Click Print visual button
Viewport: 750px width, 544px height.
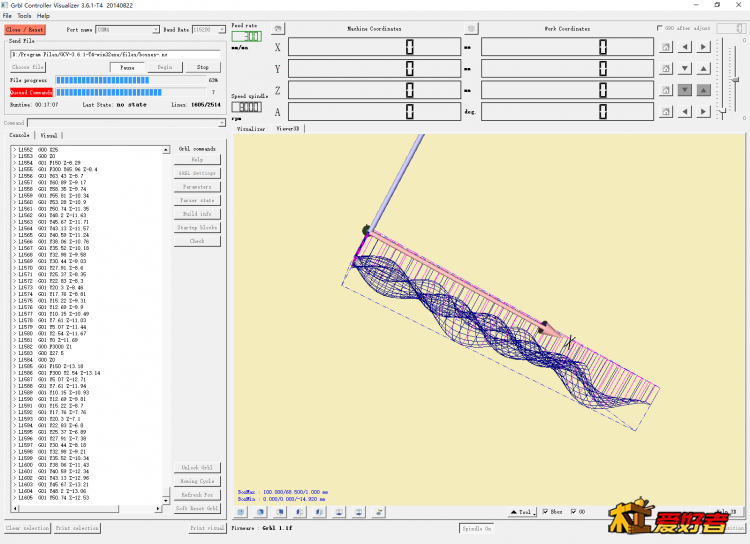[x=208, y=528]
